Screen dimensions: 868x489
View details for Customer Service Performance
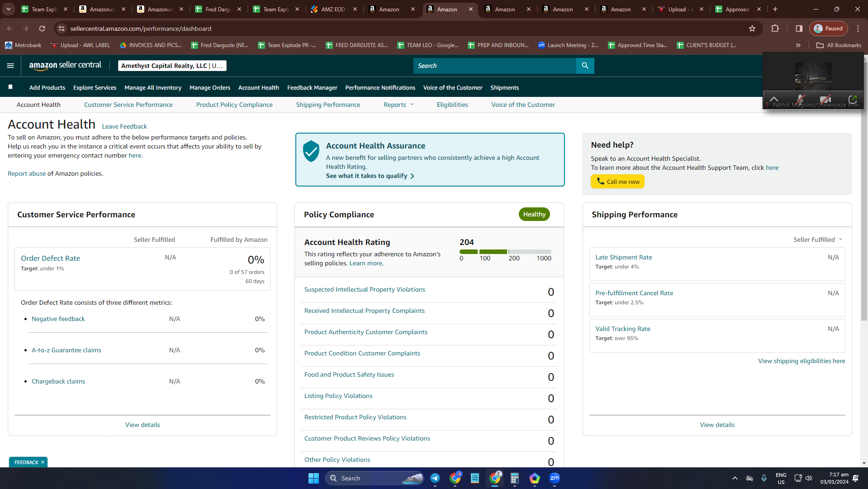(x=142, y=425)
